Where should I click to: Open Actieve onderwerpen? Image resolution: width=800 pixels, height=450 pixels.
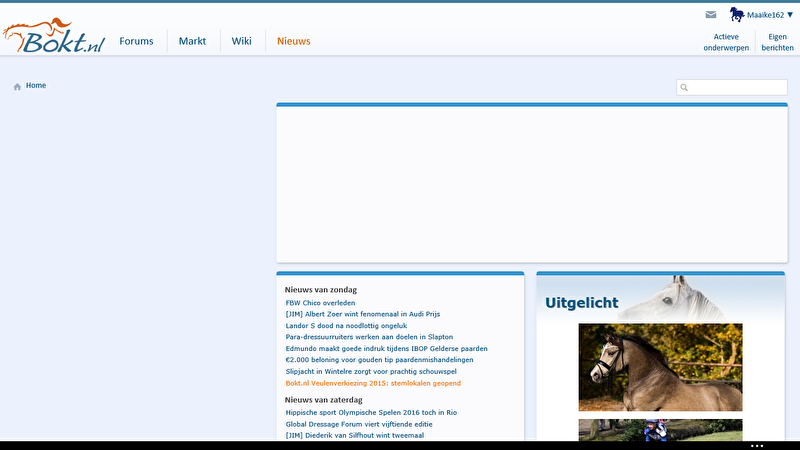click(726, 42)
